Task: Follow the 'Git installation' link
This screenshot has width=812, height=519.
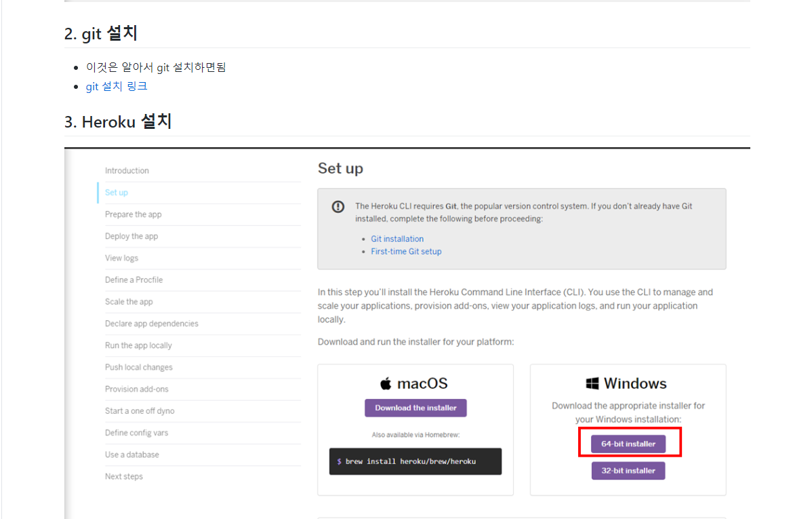Action: (x=397, y=239)
